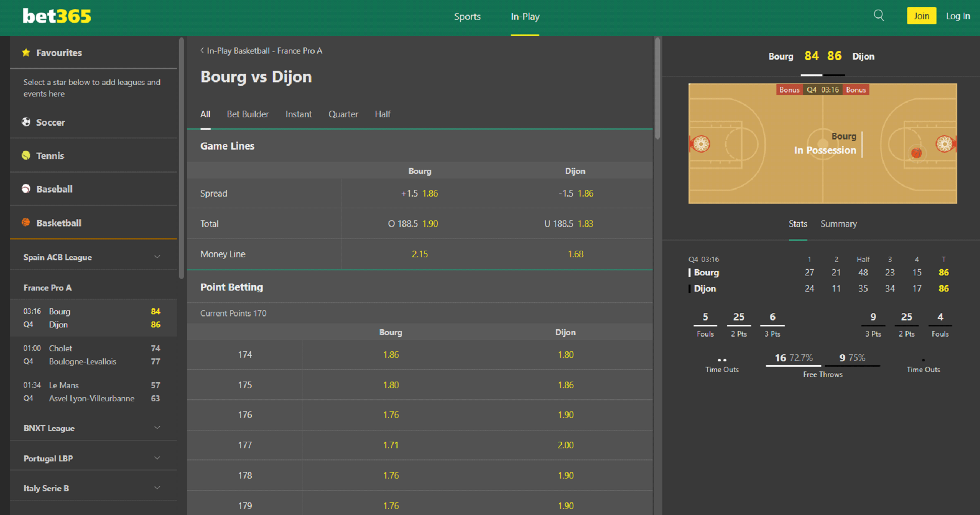The height and width of the screenshot is (515, 980).
Task: Select Dijon odds 2.00 for point 177
Action: click(565, 445)
